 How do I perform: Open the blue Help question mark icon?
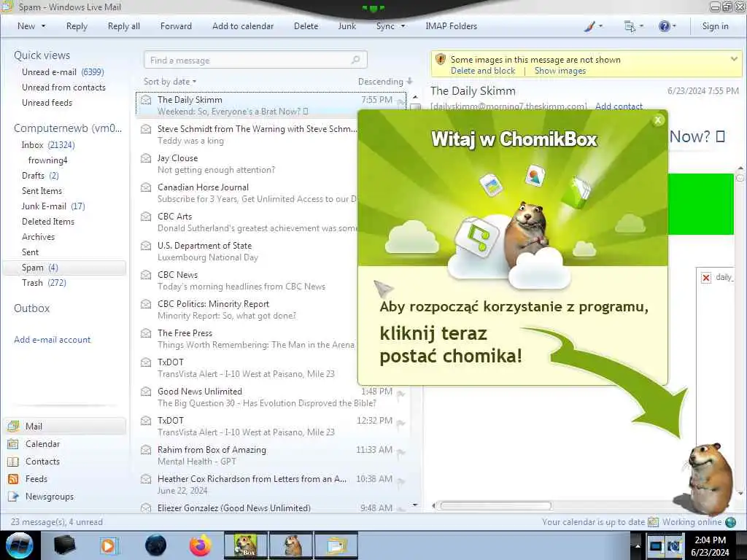coord(664,26)
